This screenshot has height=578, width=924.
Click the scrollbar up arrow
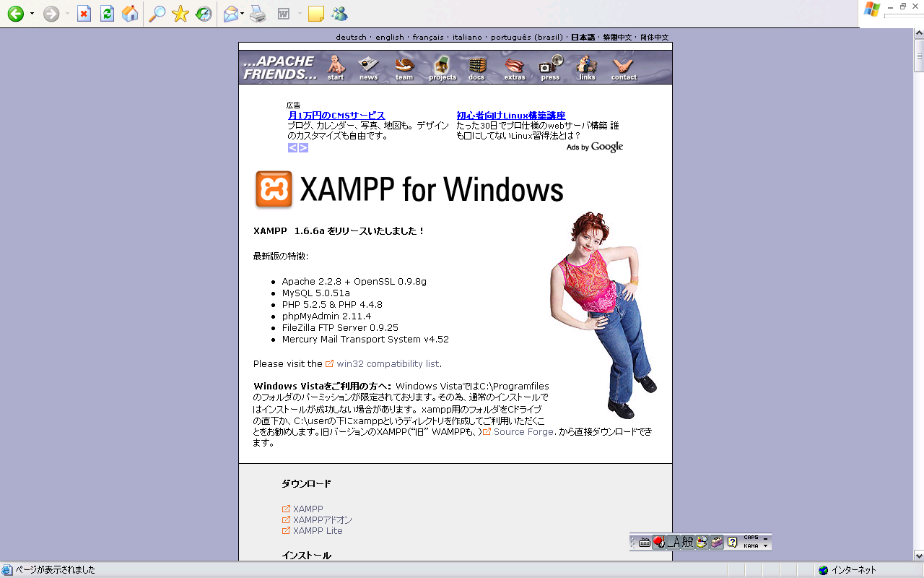click(x=918, y=35)
